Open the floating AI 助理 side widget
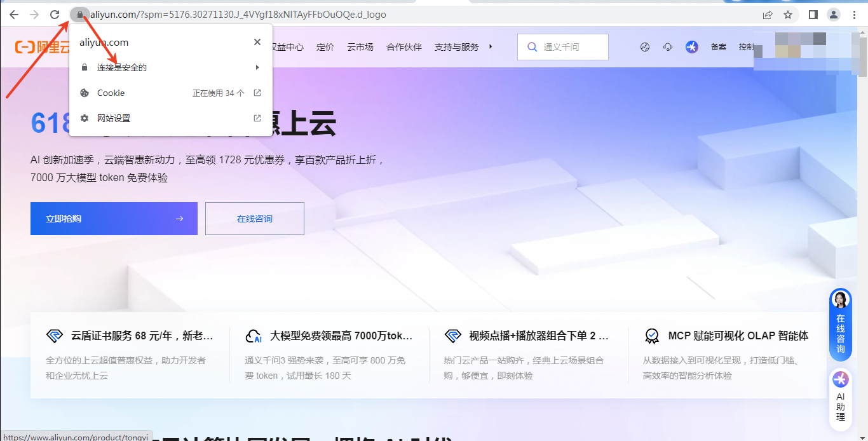Viewport: 868px width, 441px height. coord(841,399)
